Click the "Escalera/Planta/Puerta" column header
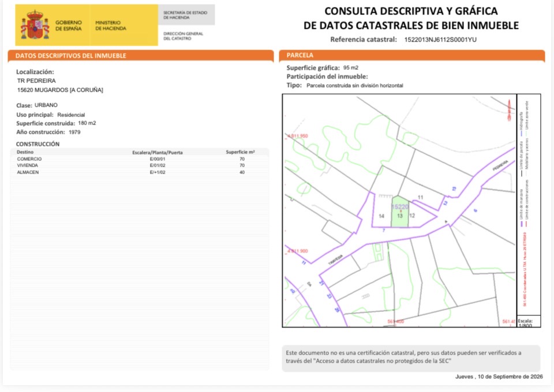The image size is (554, 392). coord(158,152)
